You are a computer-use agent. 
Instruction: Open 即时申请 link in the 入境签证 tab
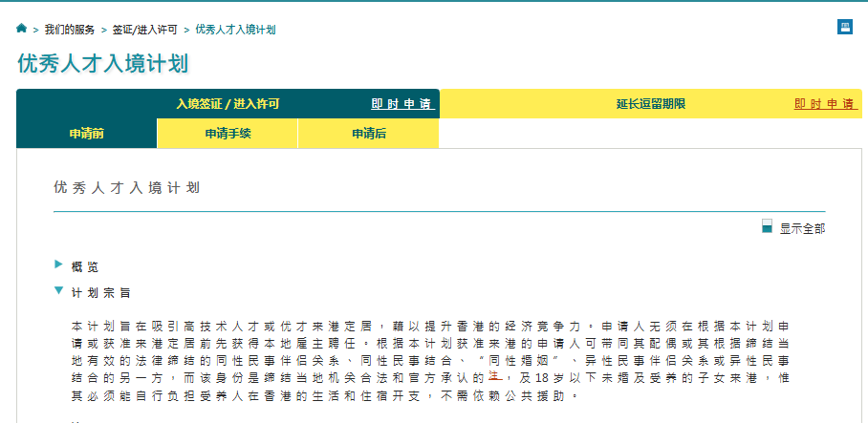402,104
